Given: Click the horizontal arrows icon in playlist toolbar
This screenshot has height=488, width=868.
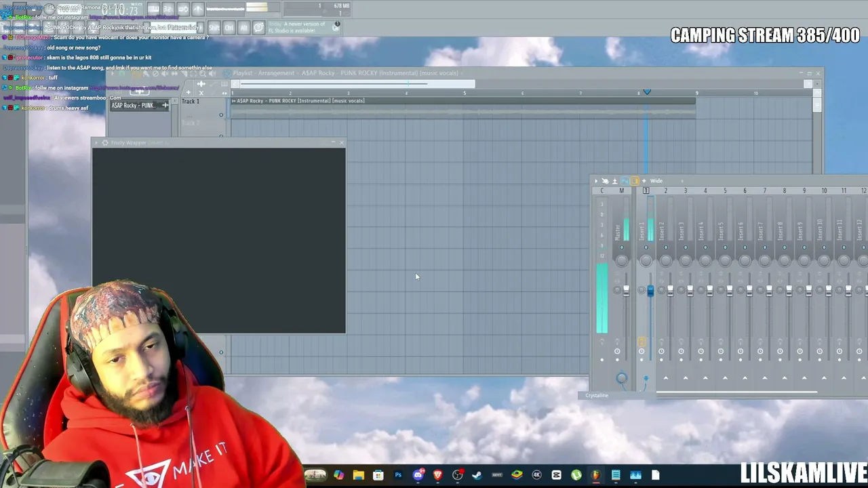Looking at the screenshot, I should tap(224, 93).
